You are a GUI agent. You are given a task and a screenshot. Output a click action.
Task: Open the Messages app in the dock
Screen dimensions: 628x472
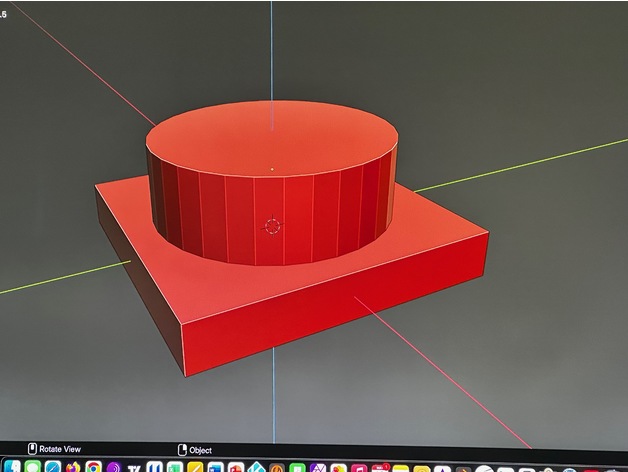(32, 467)
